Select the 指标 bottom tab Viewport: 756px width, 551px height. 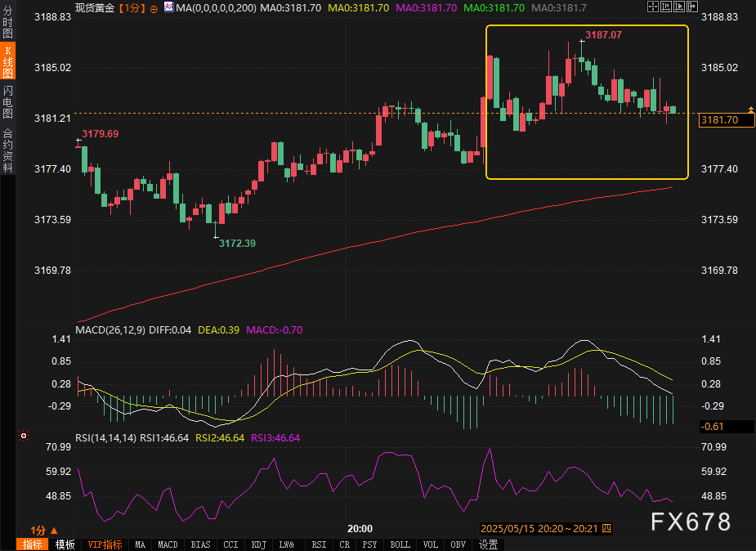(x=33, y=544)
